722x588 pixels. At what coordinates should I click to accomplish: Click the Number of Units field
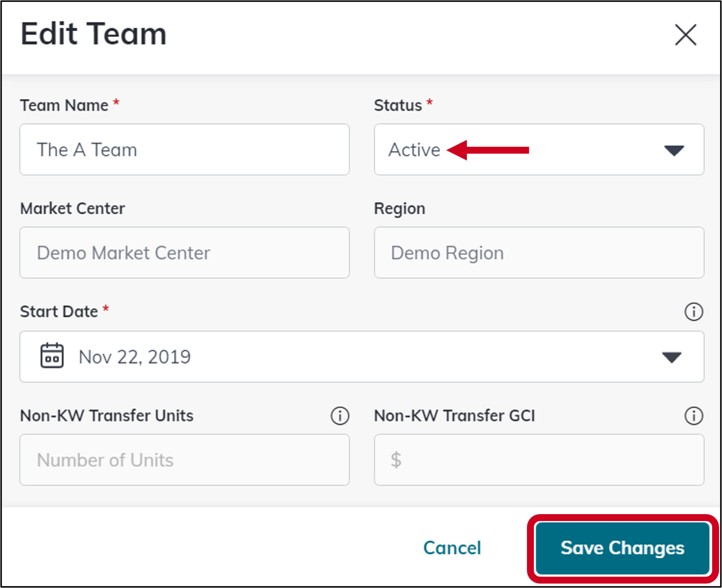click(185, 460)
